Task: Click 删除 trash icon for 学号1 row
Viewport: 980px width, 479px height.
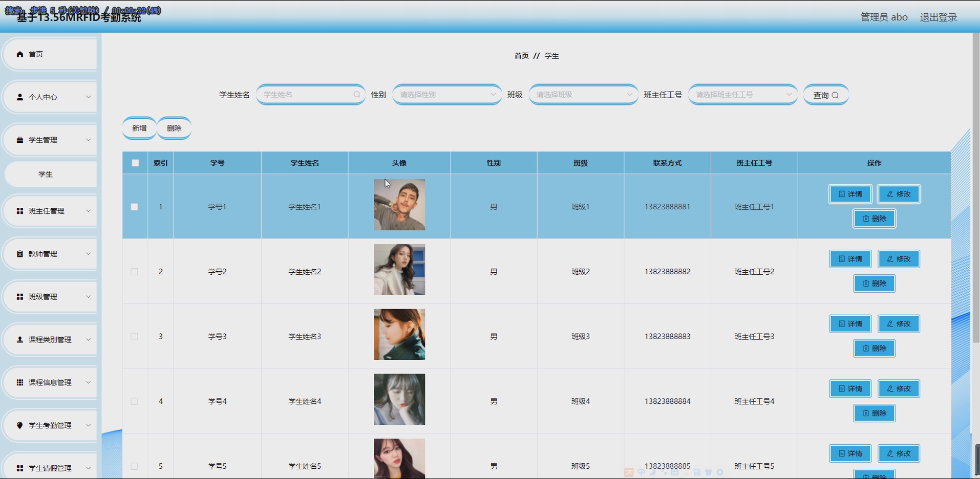Action: [x=866, y=219]
